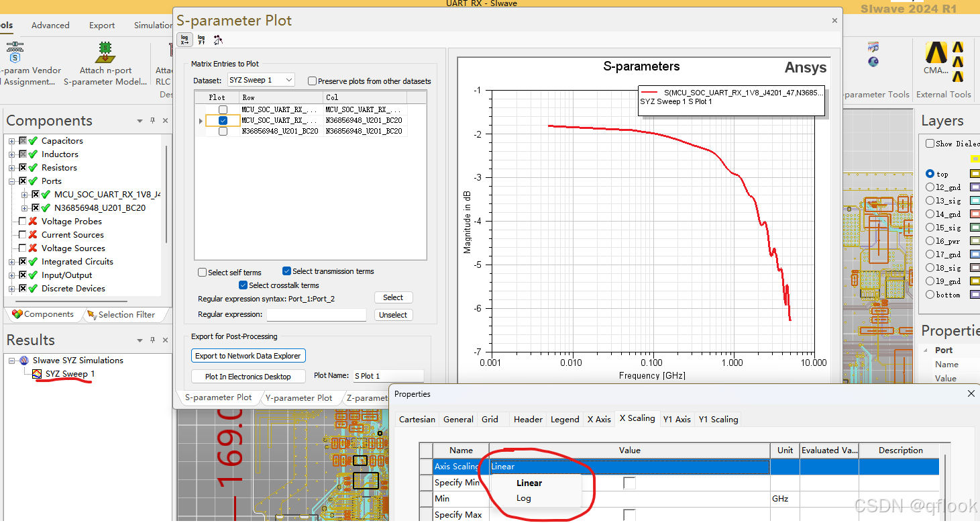Open Legend tab in Properties

565,419
